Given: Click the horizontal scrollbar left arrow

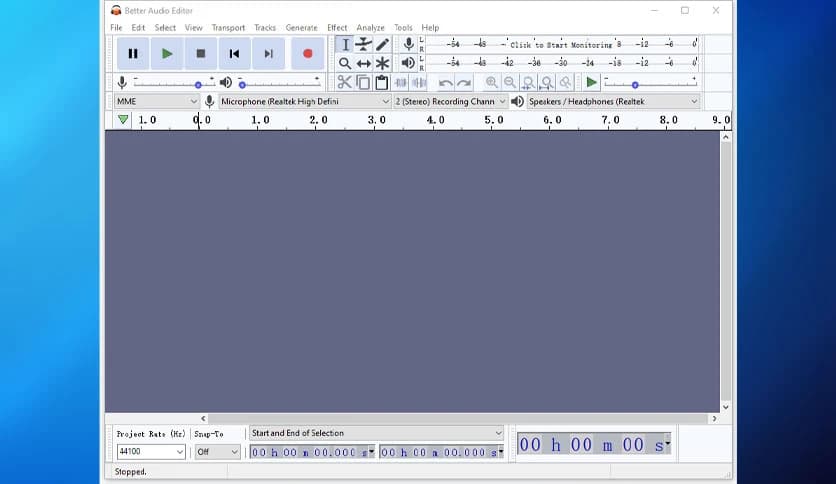Looking at the screenshot, I should pyautogui.click(x=203, y=418).
